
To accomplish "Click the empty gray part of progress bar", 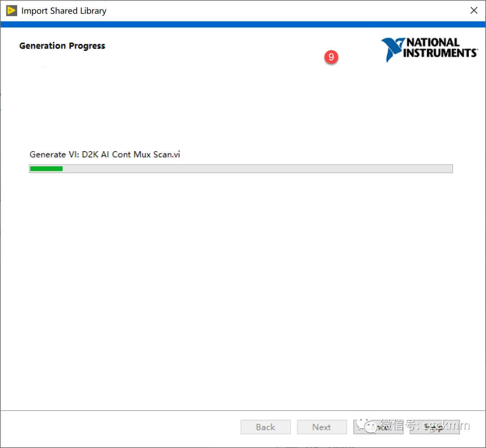I will pos(256,169).
